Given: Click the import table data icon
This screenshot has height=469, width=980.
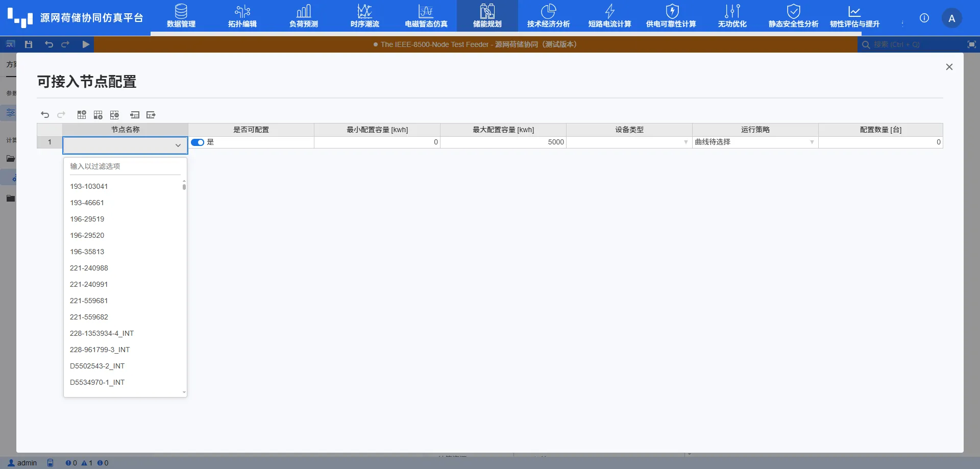Looking at the screenshot, I should 135,115.
